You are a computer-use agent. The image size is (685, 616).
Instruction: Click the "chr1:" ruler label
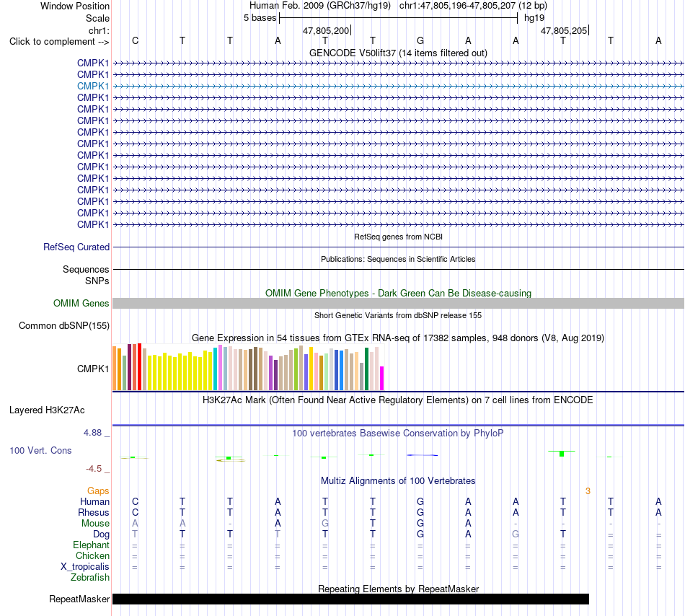[x=99, y=30]
